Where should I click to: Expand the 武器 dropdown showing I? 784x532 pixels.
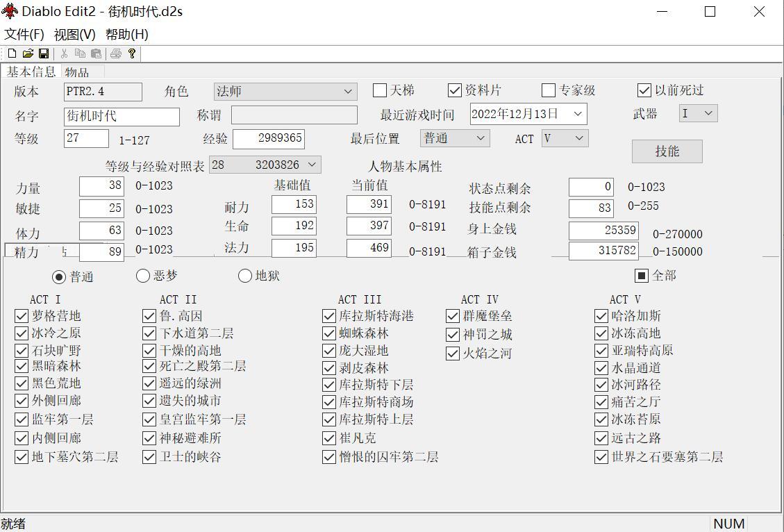coord(698,113)
